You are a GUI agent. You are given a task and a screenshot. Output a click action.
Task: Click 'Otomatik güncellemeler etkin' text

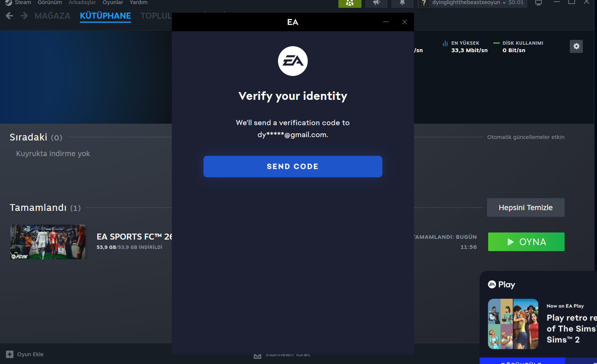(526, 137)
